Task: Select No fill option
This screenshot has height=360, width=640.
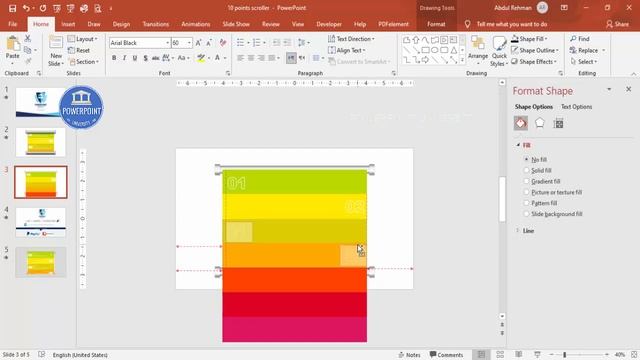Action: coord(536,160)
